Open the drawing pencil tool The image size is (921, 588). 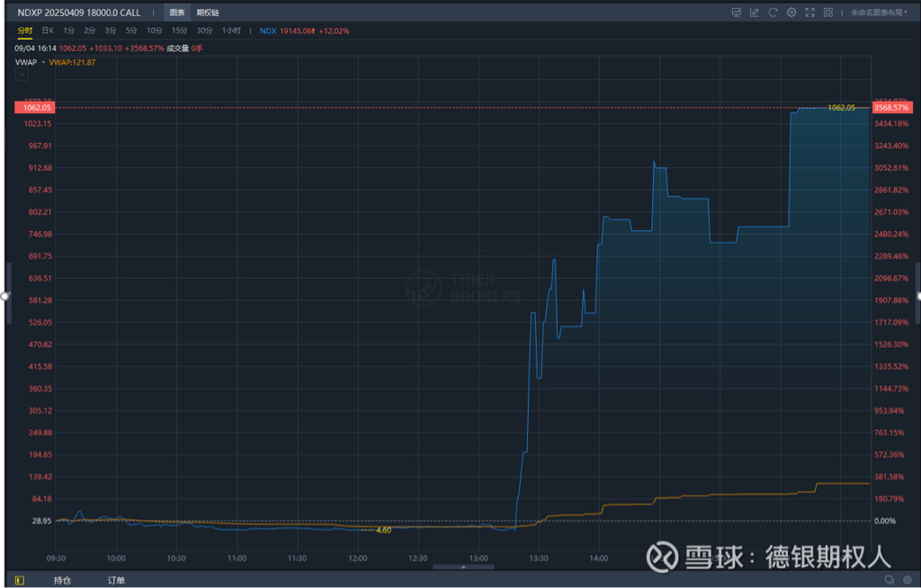point(755,13)
